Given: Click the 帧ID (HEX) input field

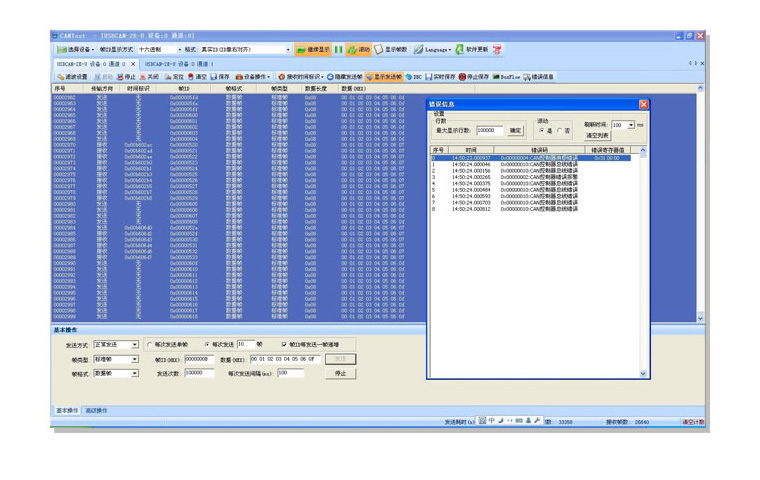Looking at the screenshot, I should (199, 359).
